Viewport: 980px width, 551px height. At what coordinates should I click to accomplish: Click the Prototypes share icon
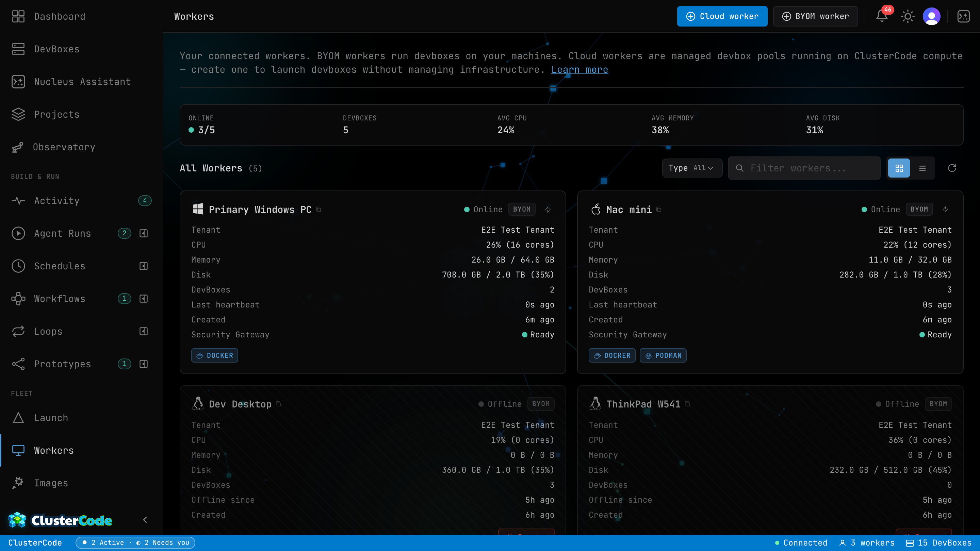click(18, 364)
